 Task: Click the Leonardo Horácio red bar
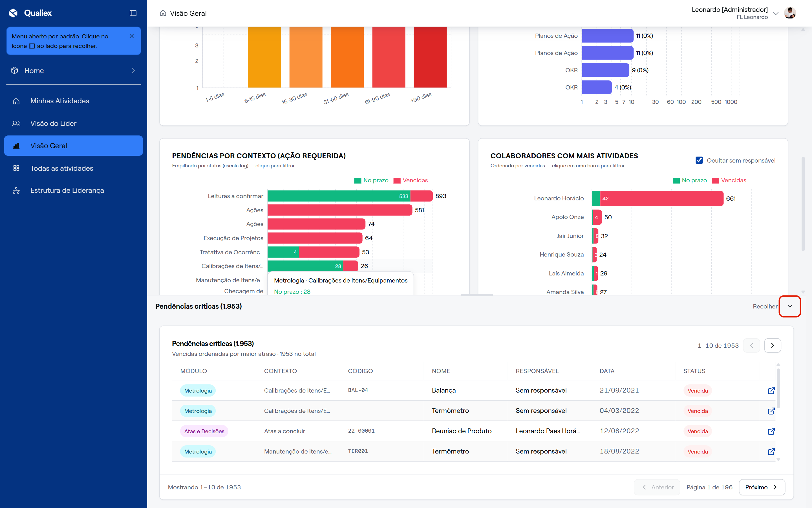[x=662, y=198]
